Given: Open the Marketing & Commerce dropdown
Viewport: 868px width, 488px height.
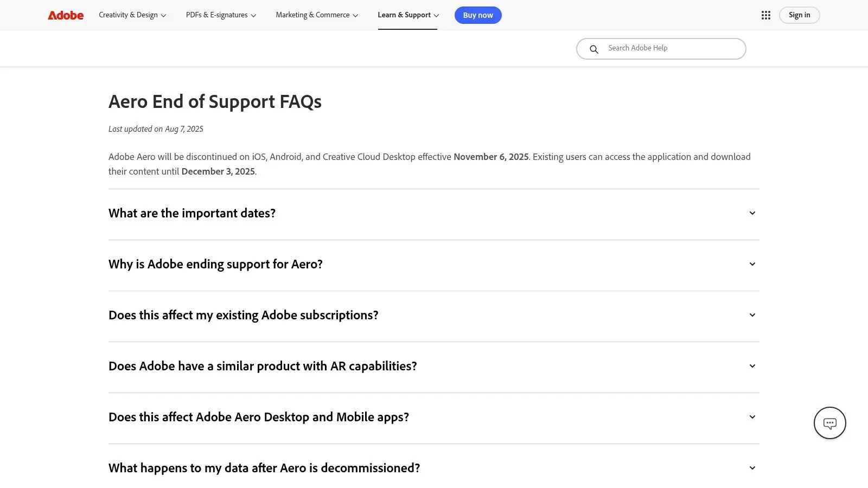Looking at the screenshot, I should pyautogui.click(x=317, y=15).
